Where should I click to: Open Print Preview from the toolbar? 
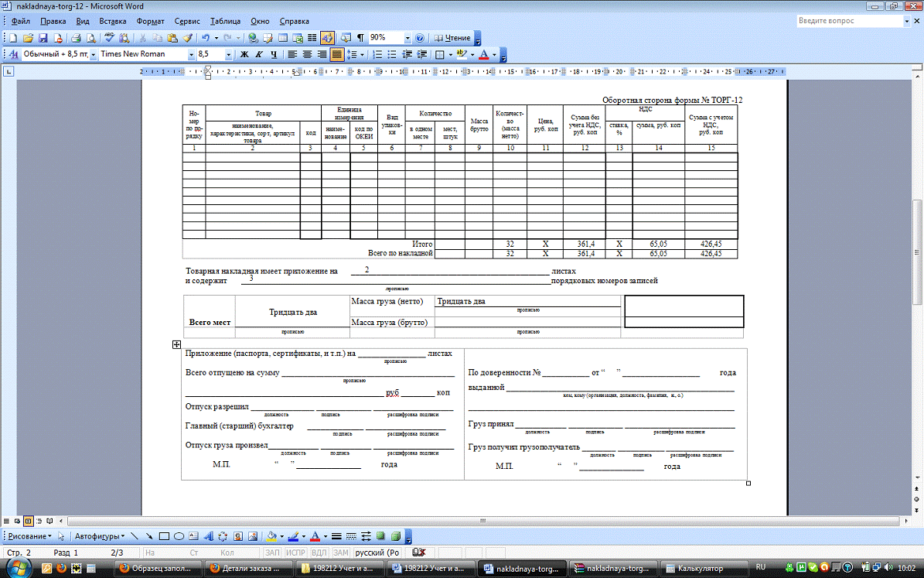coord(90,37)
